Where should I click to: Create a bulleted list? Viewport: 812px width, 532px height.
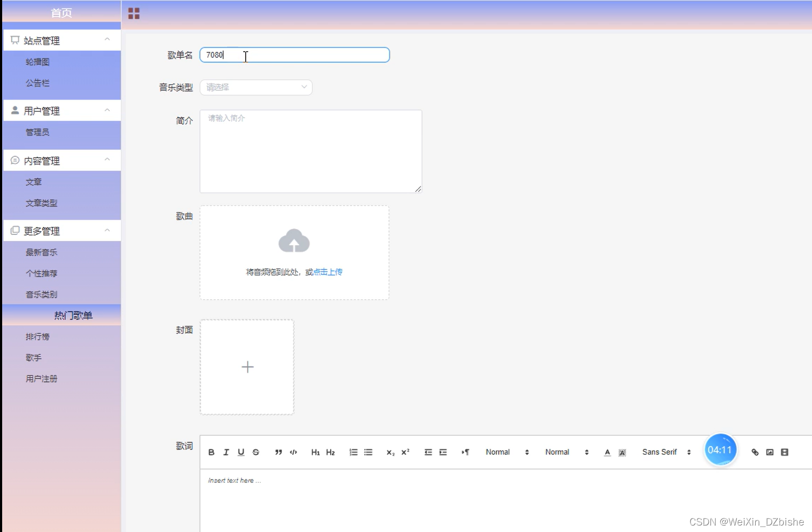point(368,452)
